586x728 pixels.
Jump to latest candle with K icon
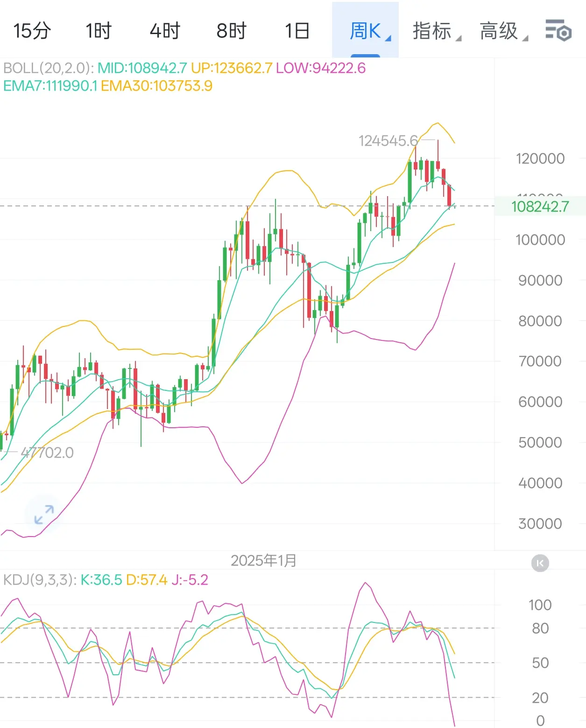[x=540, y=563]
